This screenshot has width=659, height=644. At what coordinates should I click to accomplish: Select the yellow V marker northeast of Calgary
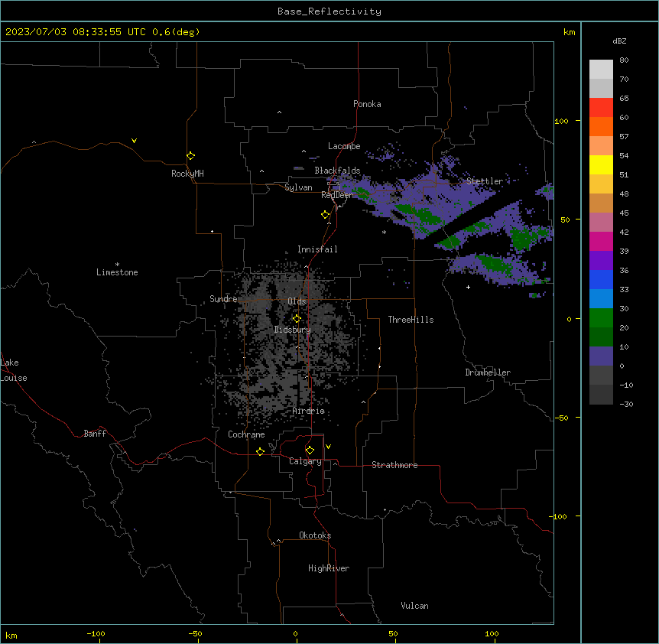coord(328,447)
